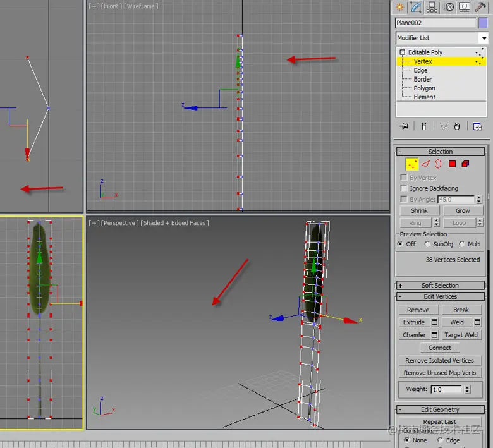
Task: Click the Make Unique icon
Action: coord(444,126)
